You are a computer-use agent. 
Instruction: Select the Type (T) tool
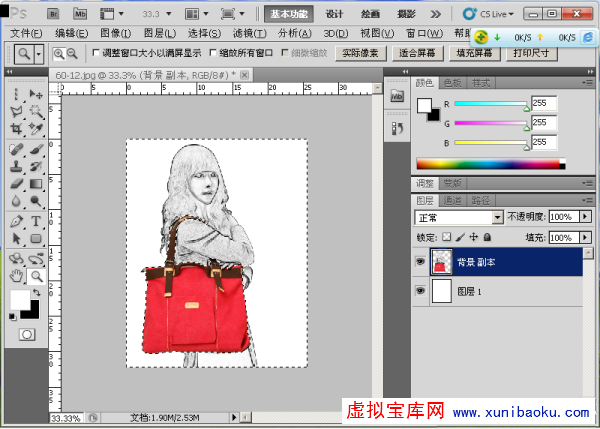(36, 221)
